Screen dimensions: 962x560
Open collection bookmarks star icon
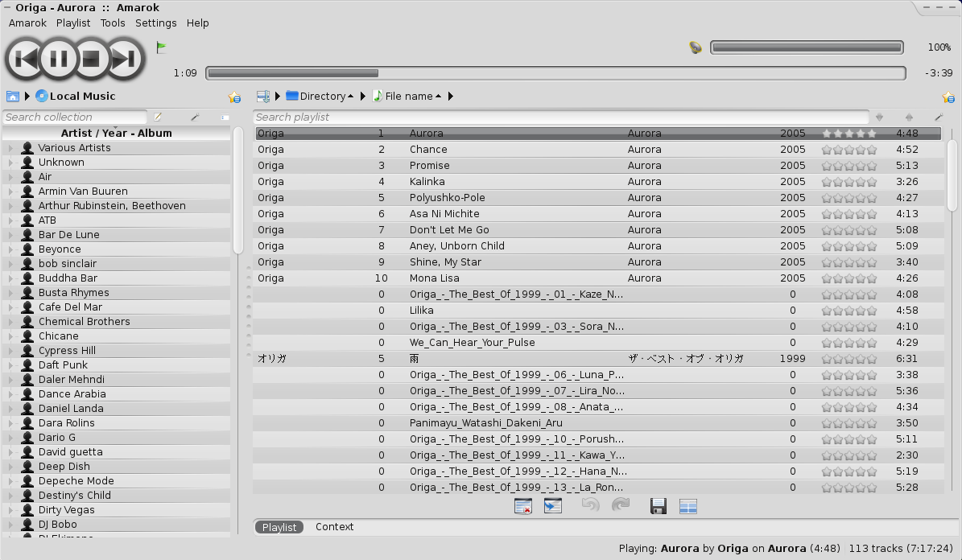click(234, 97)
